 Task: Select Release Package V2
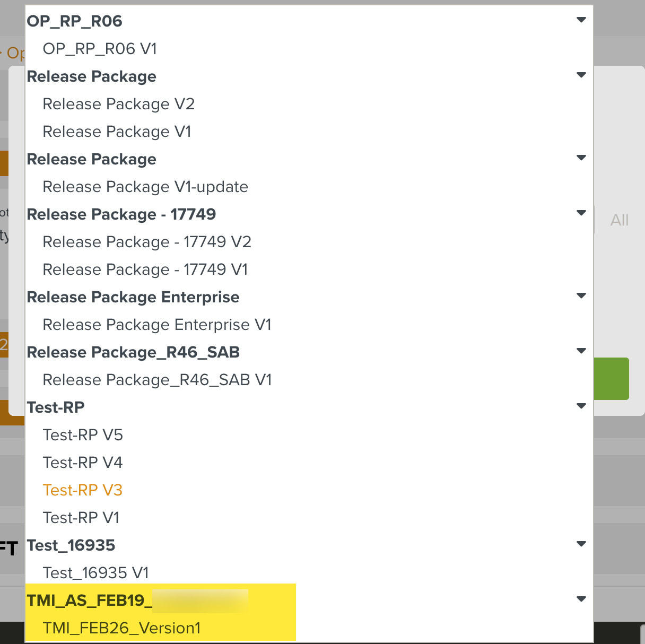pyautogui.click(x=118, y=103)
